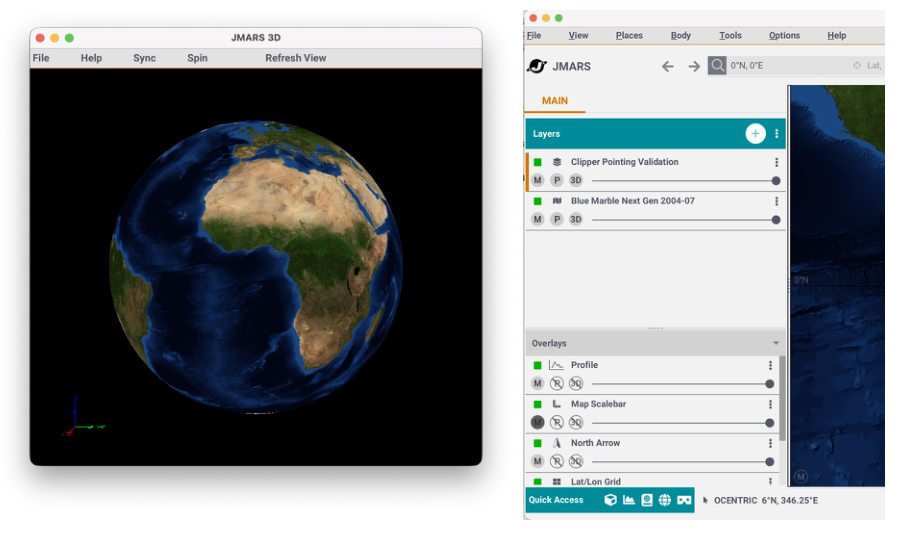The height and width of the screenshot is (535, 920).
Task: Adjust the North Arrow opacity slider
Action: click(x=683, y=462)
